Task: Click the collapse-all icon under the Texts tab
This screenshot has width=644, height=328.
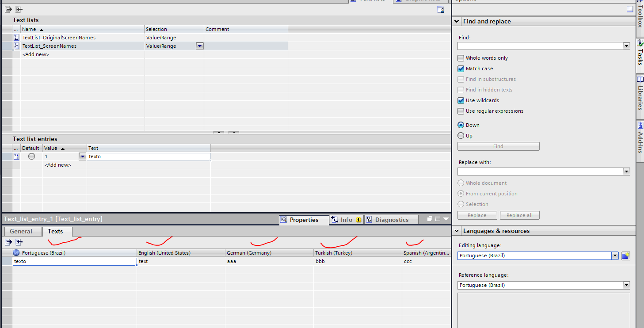Action: (x=19, y=242)
